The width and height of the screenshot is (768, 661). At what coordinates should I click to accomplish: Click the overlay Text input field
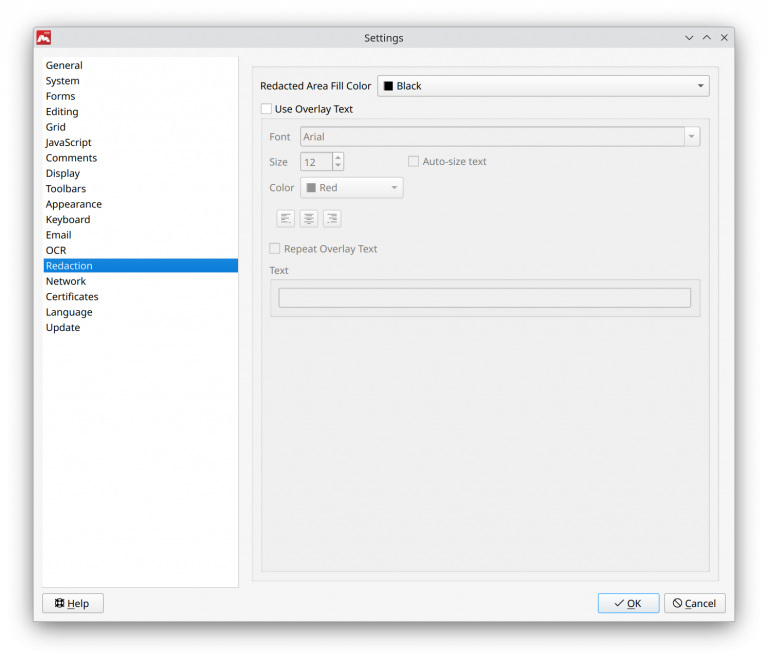point(484,298)
